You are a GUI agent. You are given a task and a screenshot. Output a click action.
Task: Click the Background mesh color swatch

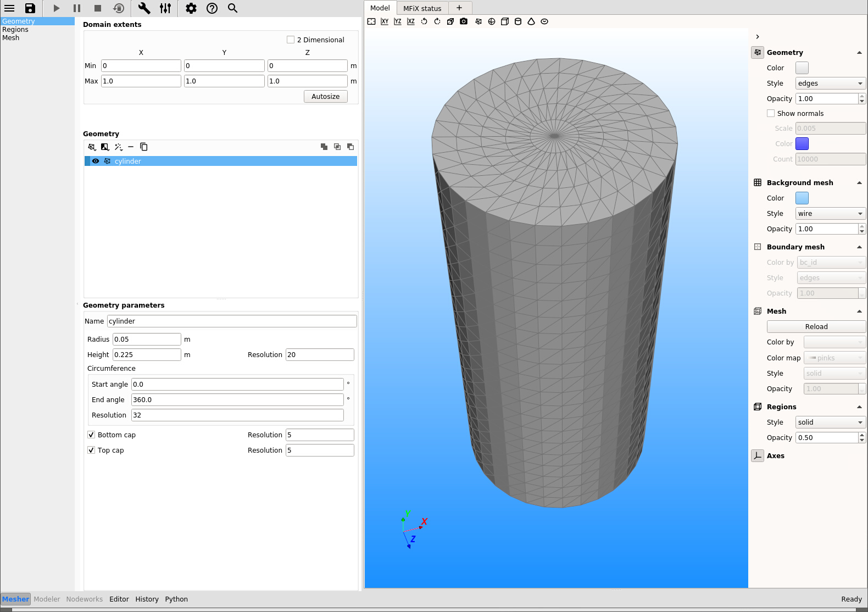(802, 198)
